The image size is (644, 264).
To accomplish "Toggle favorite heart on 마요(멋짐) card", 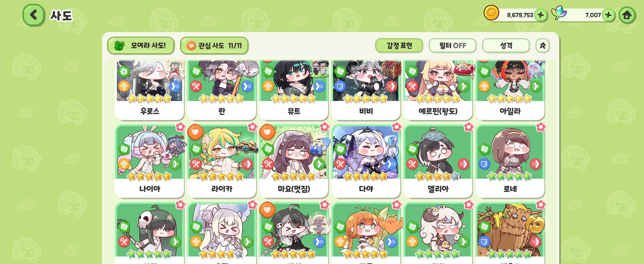I will [x=267, y=132].
